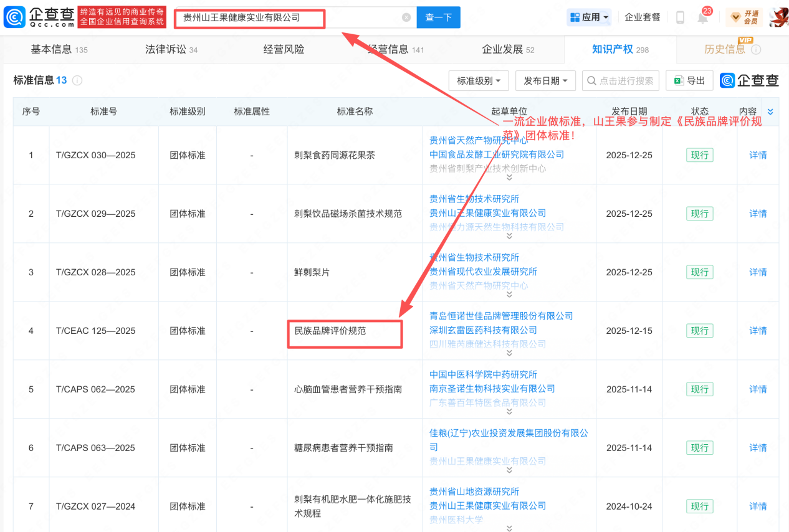Switch to the 企业发展 tab

tap(508, 49)
